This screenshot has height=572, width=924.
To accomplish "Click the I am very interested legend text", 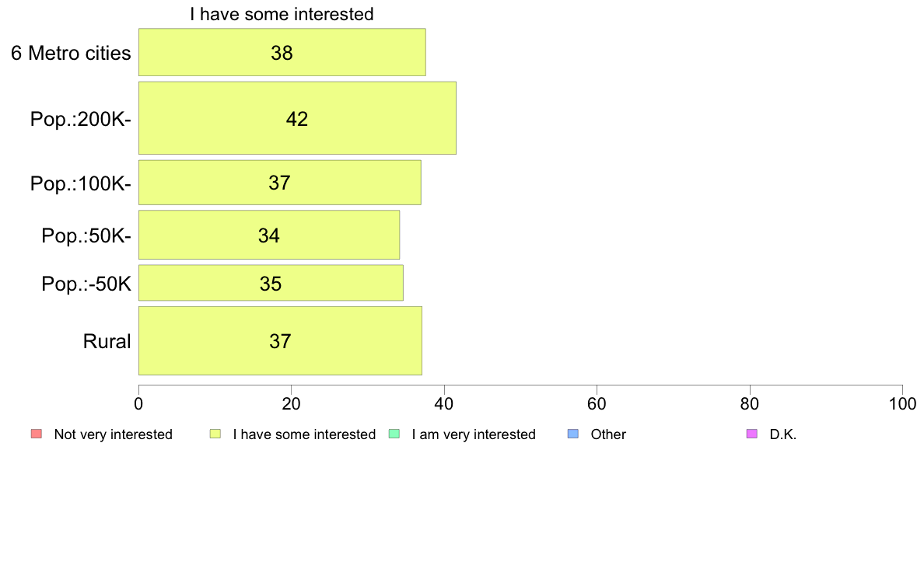I will point(474,434).
